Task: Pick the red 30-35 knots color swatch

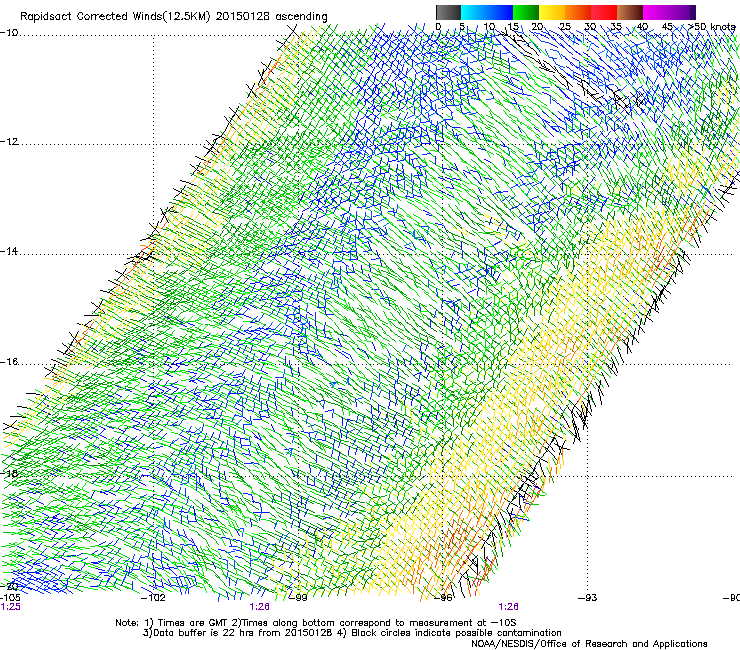Action: tap(604, 12)
